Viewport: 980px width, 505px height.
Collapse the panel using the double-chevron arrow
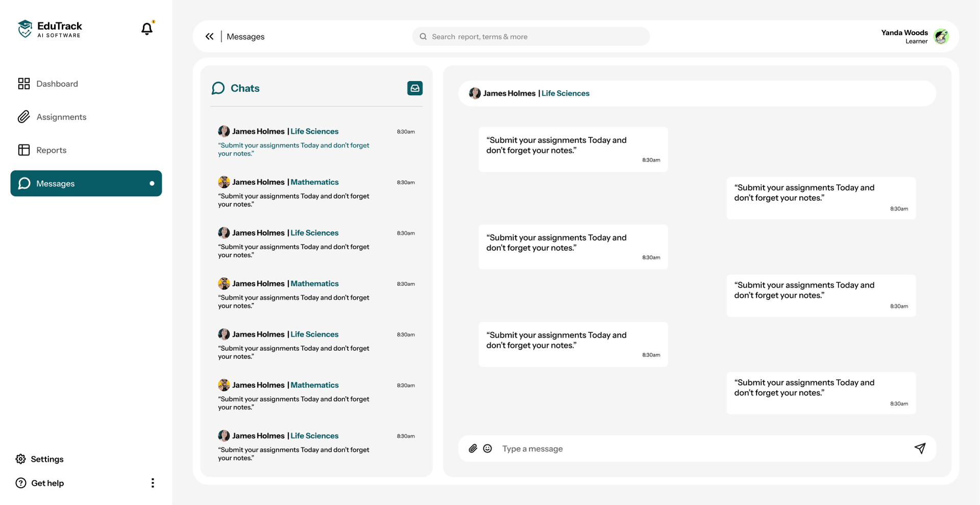(x=210, y=36)
